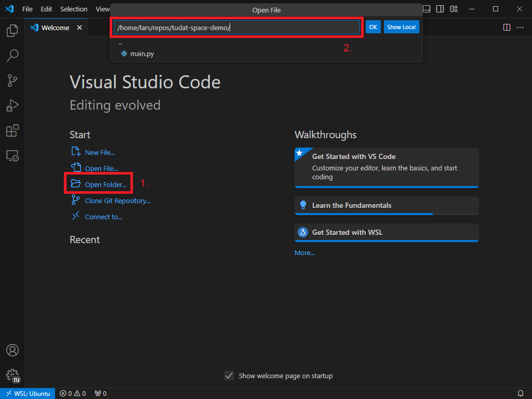The image size is (532, 399).
Task: Click the Open File... link
Action: coord(101,169)
